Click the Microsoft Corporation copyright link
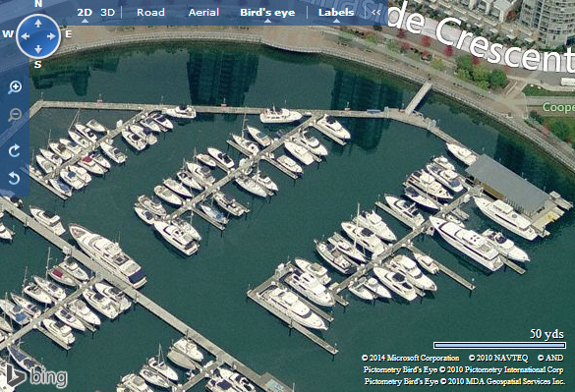Screen dimensions: 575x392 tap(410, 358)
